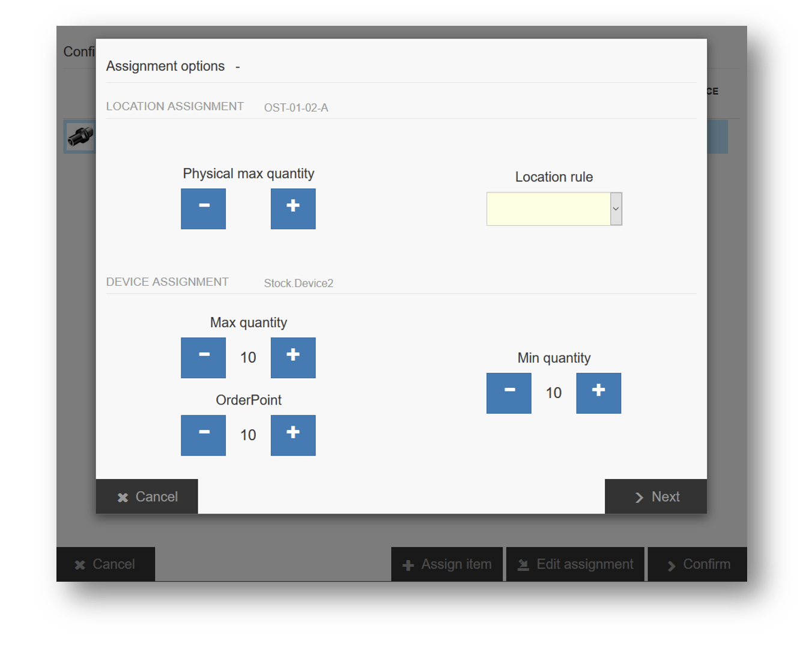
Task: Click the yellow Location rule field
Action: pyautogui.click(x=548, y=209)
